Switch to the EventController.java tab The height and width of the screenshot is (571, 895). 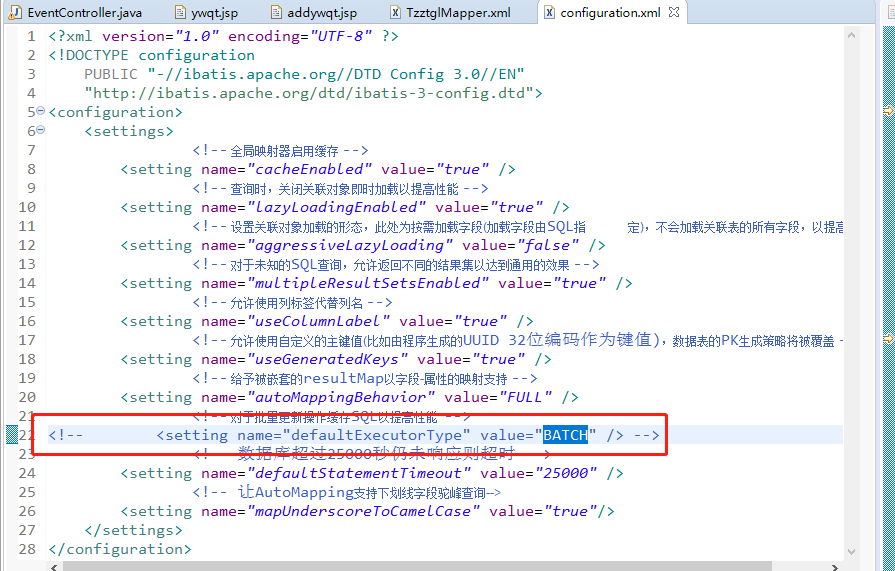tap(76, 13)
